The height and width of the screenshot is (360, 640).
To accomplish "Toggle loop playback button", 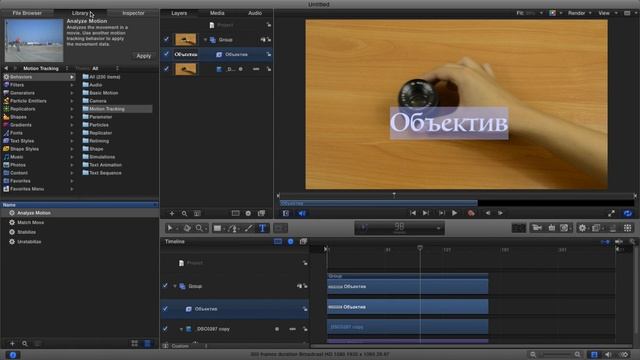I will coord(628,213).
